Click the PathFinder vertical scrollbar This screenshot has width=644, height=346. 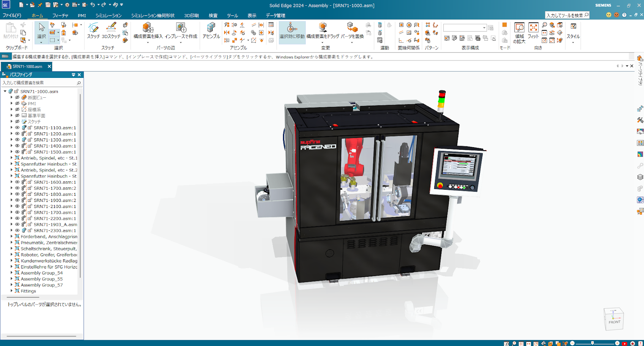[x=80, y=186]
